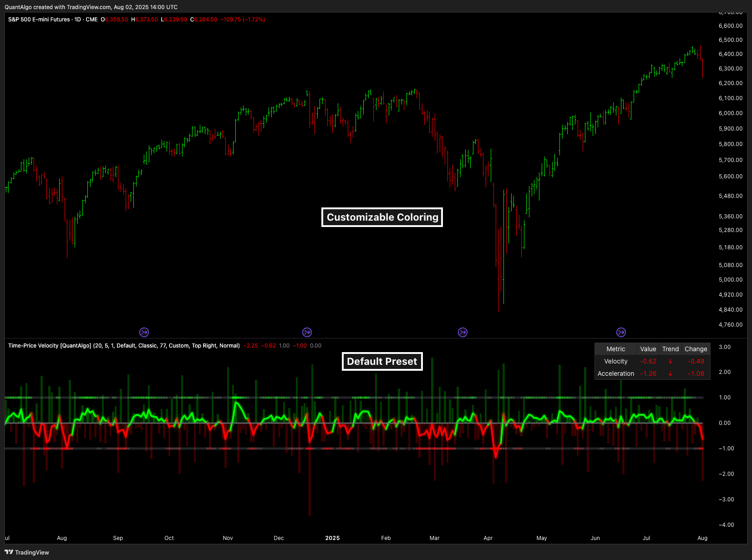Click the May label on the time axis
Screen dimensions: 752x560
[x=542, y=538]
